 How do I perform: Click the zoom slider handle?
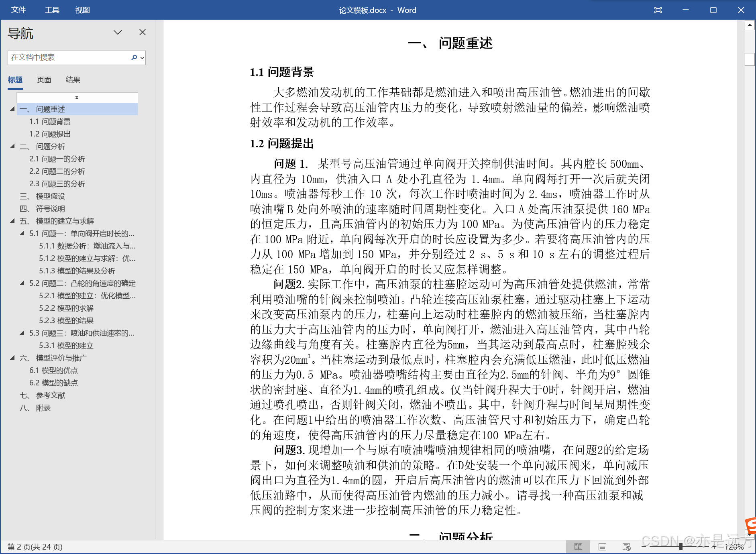(681, 546)
